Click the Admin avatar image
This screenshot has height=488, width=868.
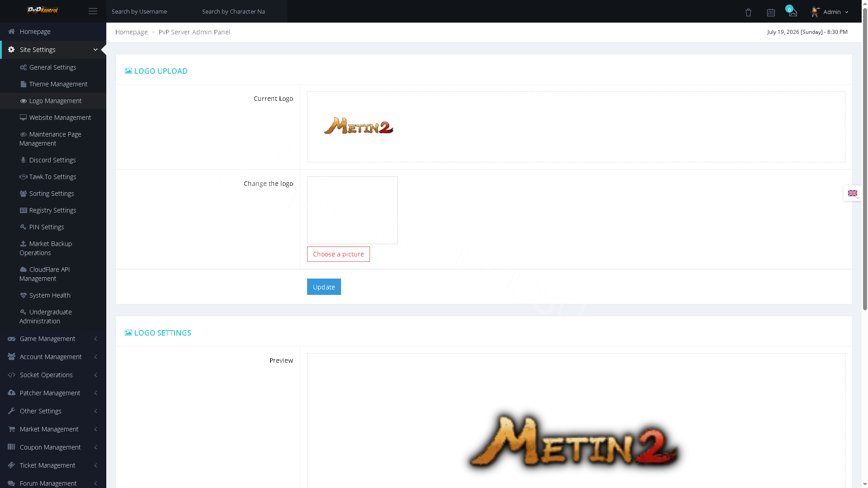815,12
